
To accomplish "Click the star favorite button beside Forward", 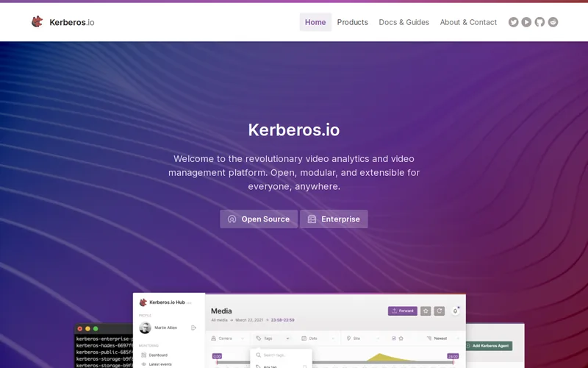I will coord(426,311).
